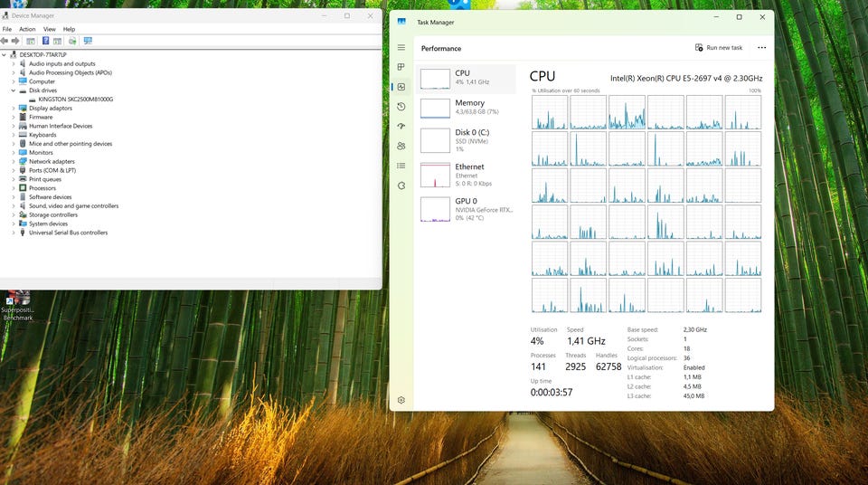Click the Intel Xeon CPU E5-2697 v4 name
The height and width of the screenshot is (485, 868).
(x=686, y=78)
